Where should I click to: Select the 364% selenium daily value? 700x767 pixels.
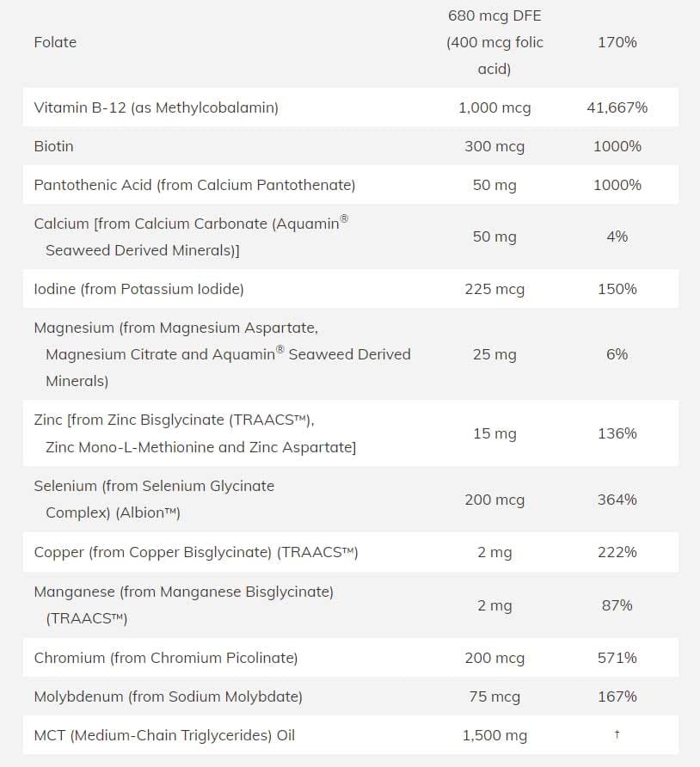click(617, 500)
